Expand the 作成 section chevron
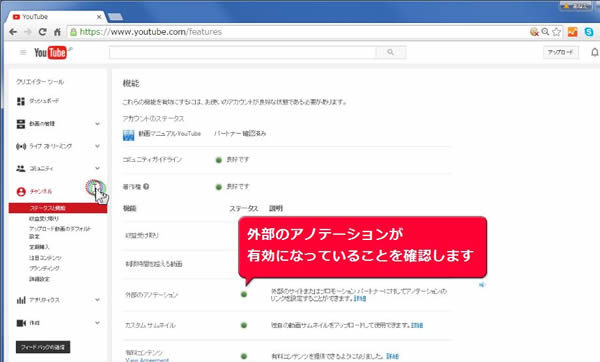Image resolution: width=600 pixels, height=362 pixels. pyautogui.click(x=97, y=323)
